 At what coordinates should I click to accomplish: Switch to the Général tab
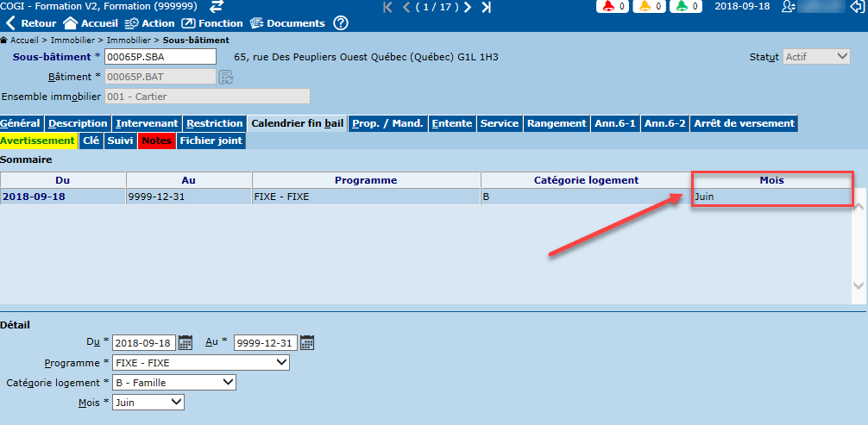21,123
